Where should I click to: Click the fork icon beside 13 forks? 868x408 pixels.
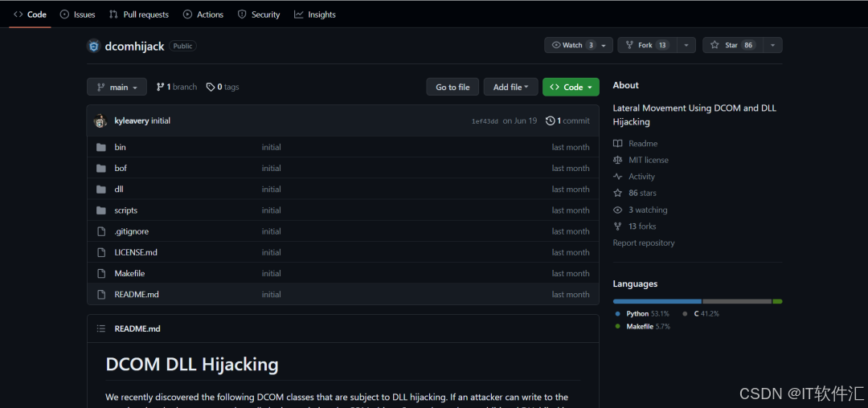tap(618, 226)
